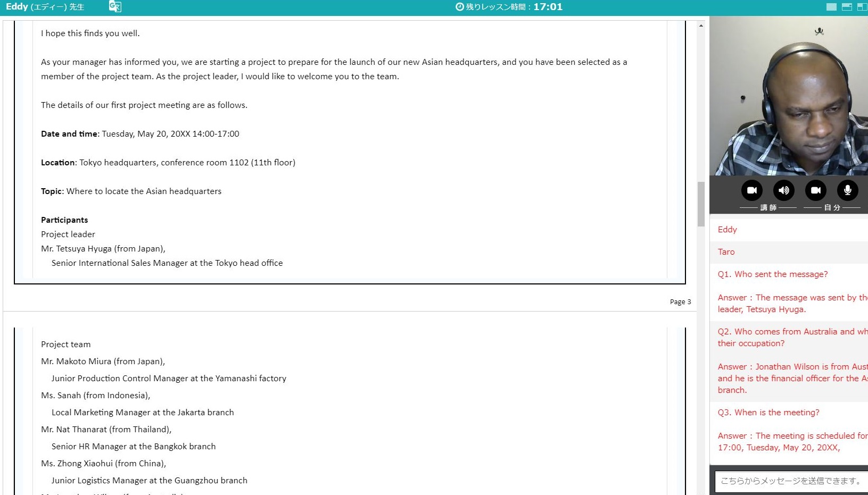Click the Page 3 label
The width and height of the screenshot is (868, 495).
(680, 302)
